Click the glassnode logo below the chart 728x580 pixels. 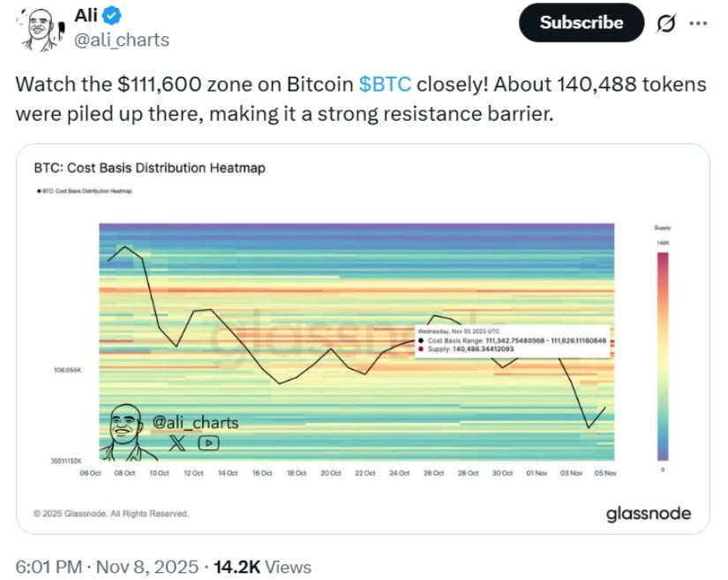coord(649,514)
